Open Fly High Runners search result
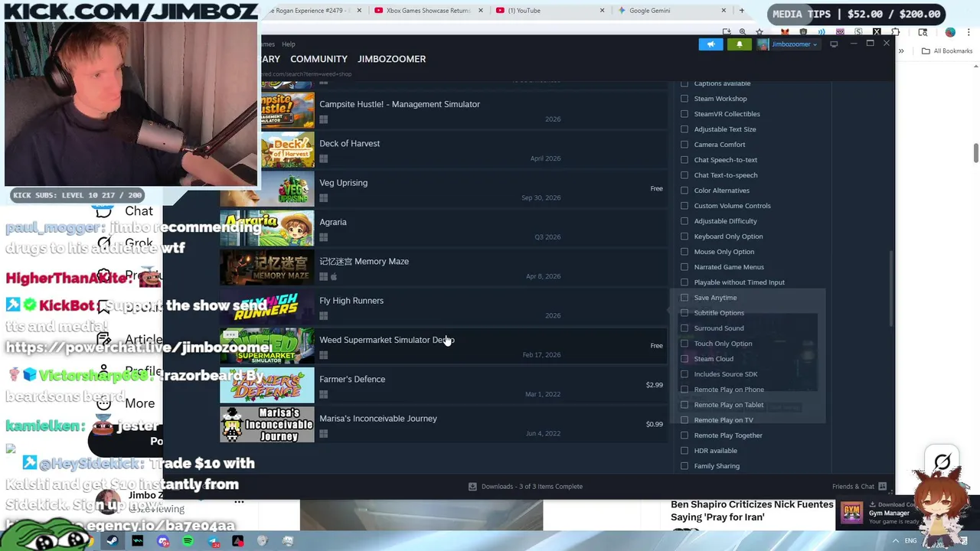The height and width of the screenshot is (551, 980). (x=443, y=307)
